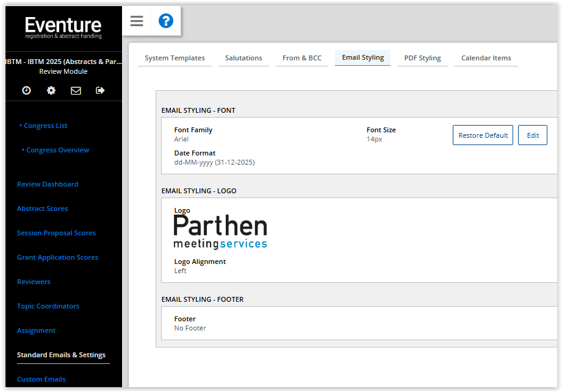Select the From & BCC tab

[302, 58]
